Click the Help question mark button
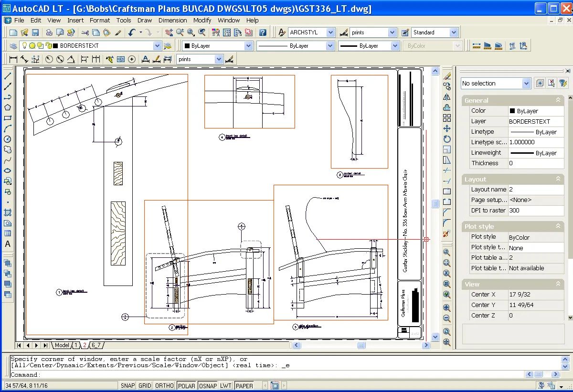Screen dimensions: 573x392 [x=263, y=32]
